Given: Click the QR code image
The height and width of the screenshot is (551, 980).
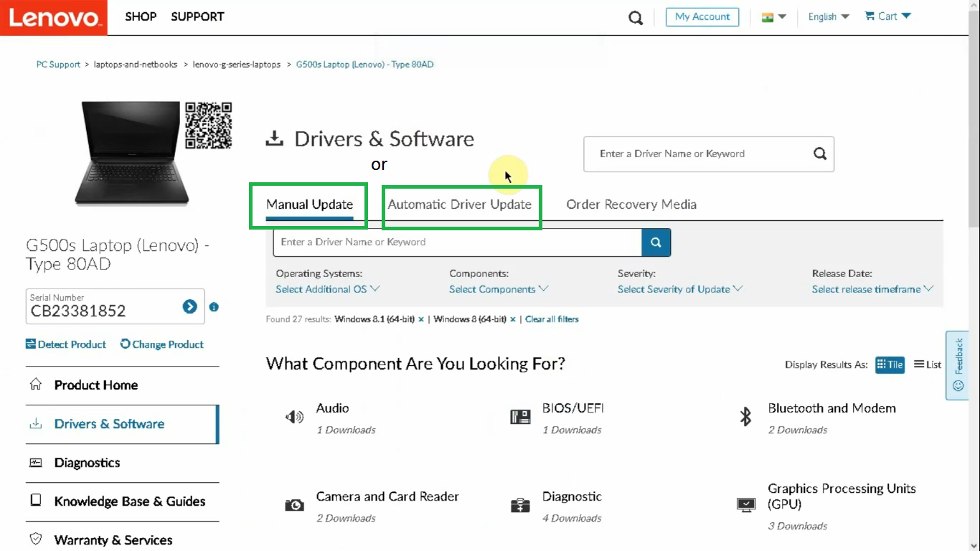Looking at the screenshot, I should (x=209, y=125).
